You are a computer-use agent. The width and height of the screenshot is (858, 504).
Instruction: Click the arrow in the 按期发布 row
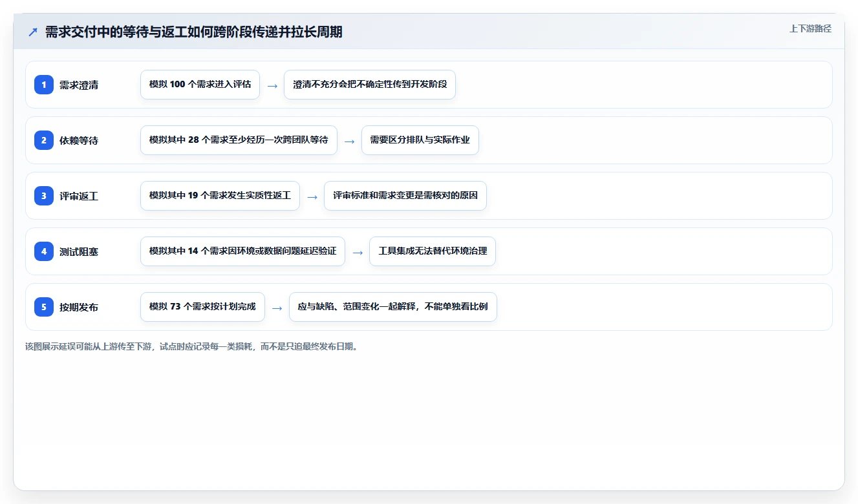tap(277, 308)
